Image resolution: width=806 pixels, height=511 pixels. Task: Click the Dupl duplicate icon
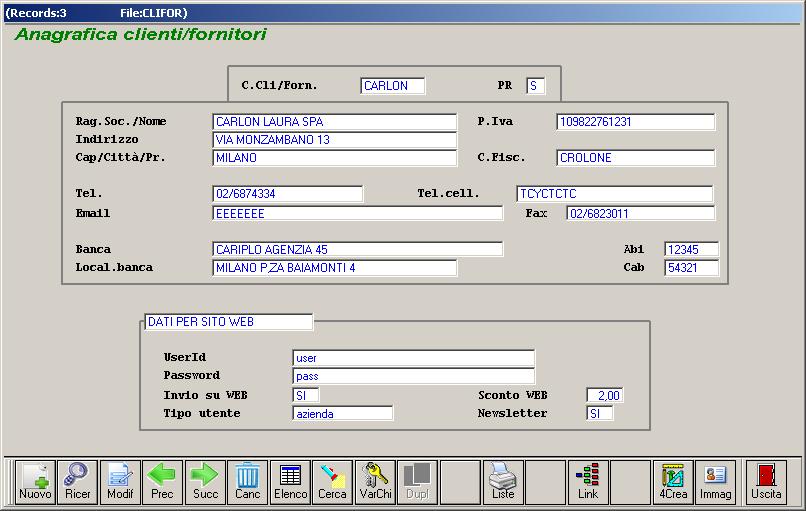click(x=417, y=482)
